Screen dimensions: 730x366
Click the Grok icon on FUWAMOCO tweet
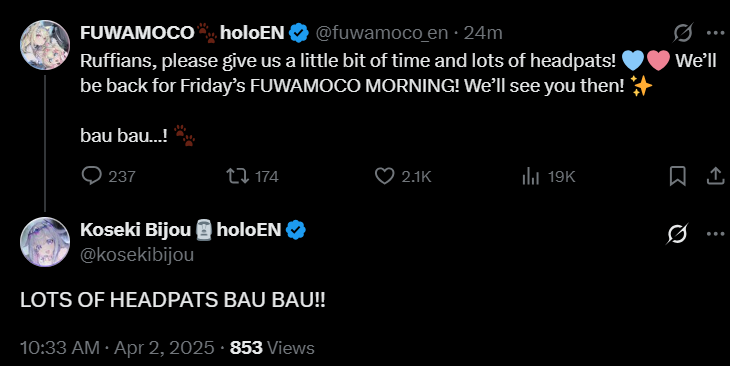[x=683, y=33]
